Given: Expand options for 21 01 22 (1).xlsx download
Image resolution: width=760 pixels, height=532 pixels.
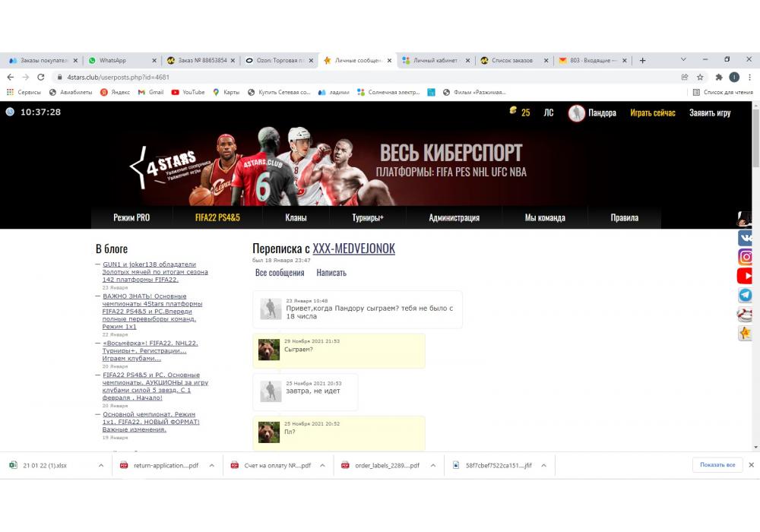Looking at the screenshot, I should (101, 466).
